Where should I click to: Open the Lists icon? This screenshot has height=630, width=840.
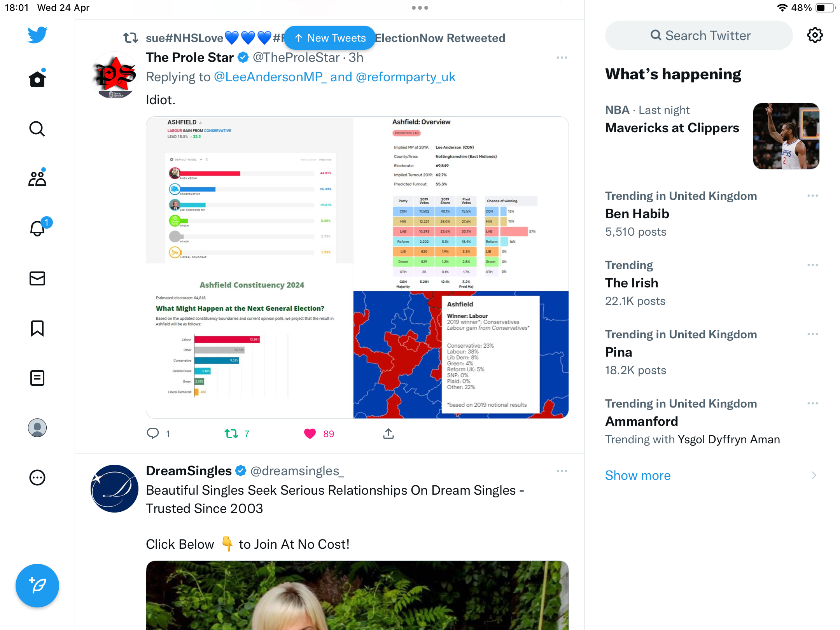pos(37,378)
